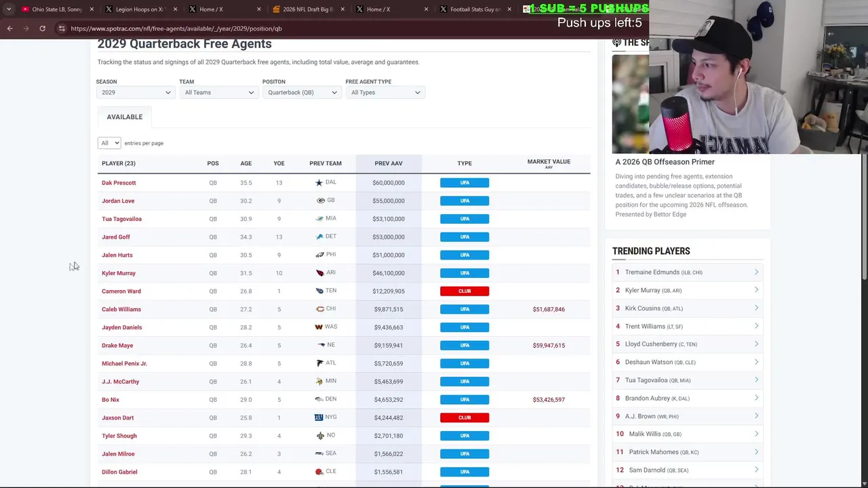868x488 pixels.
Task: Switch to the 2026 NFL Draft Big Board tab
Action: point(307,9)
